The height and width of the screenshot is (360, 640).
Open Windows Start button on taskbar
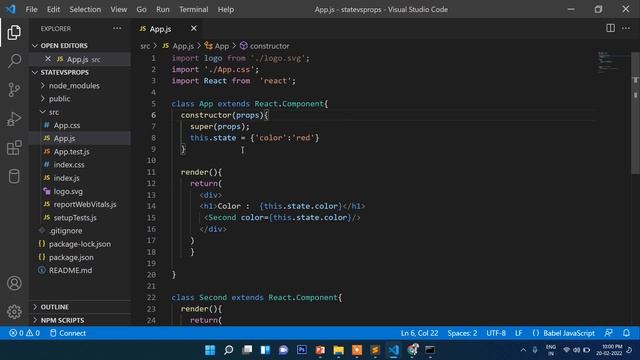(210, 350)
